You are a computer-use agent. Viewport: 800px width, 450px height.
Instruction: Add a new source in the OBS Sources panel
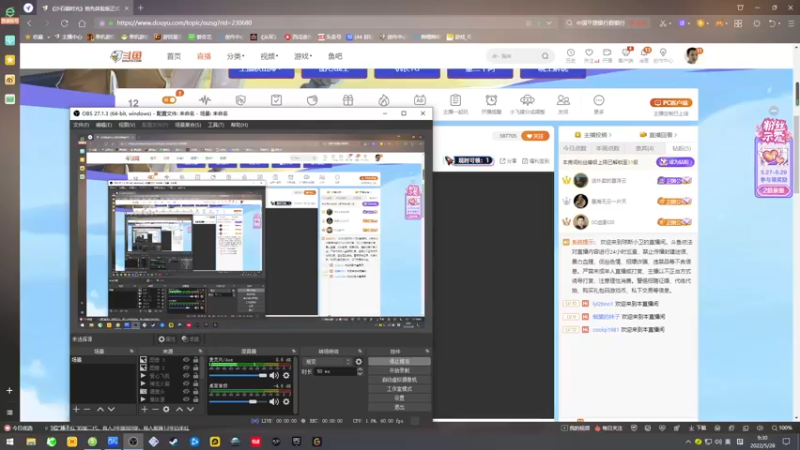click(144, 409)
